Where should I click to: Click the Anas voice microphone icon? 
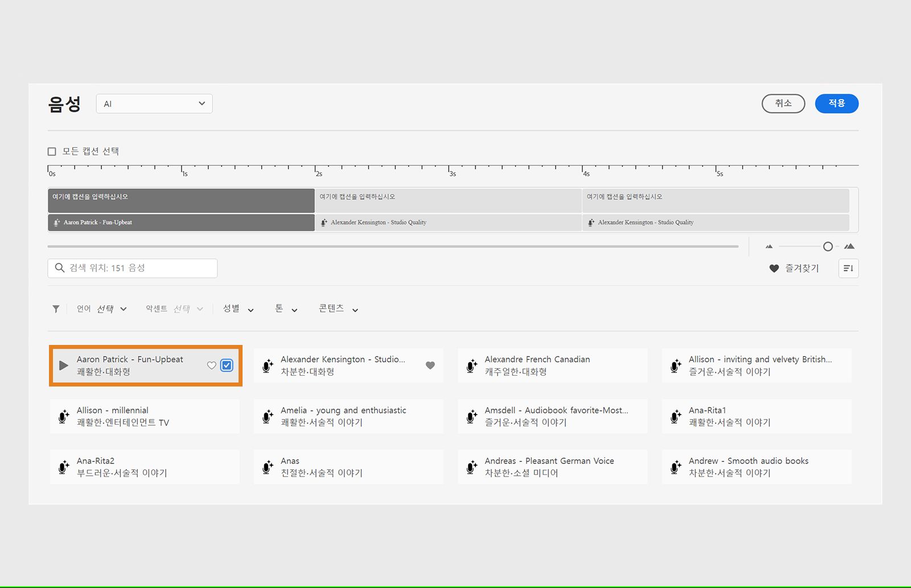click(268, 467)
